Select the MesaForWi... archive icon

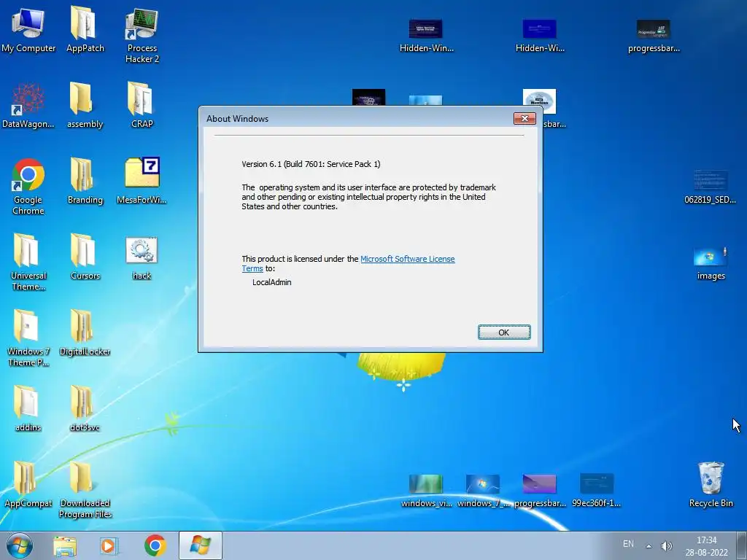(x=142, y=181)
